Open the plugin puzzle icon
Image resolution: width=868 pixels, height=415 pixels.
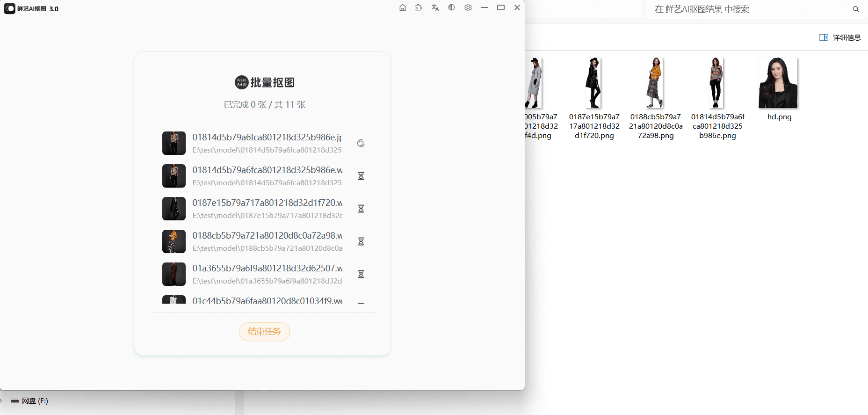coord(419,7)
